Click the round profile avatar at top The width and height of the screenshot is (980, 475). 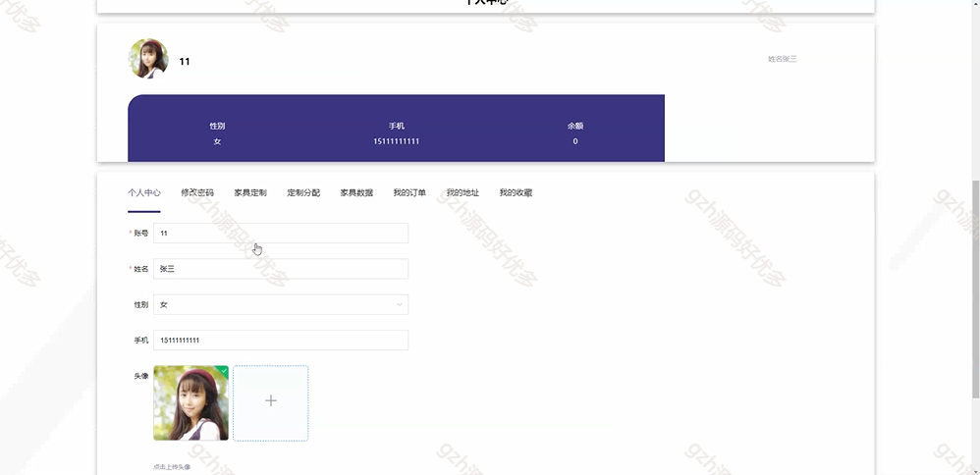click(x=148, y=59)
